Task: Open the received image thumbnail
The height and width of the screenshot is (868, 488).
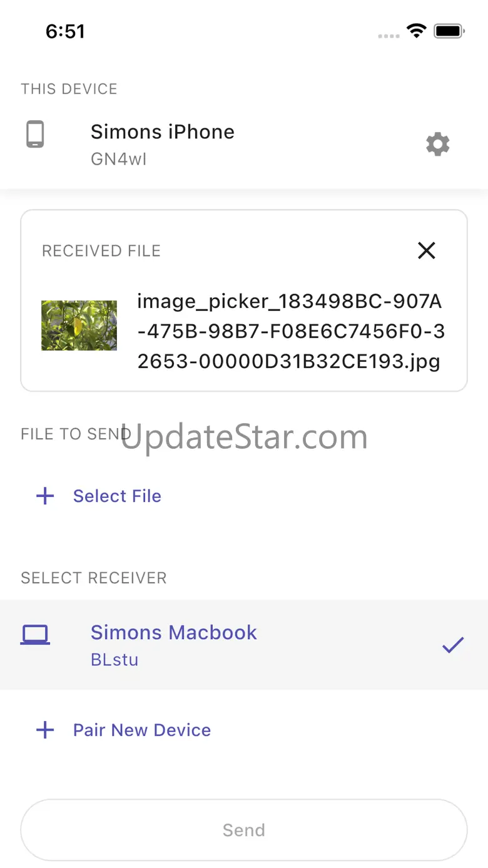Action: [79, 325]
